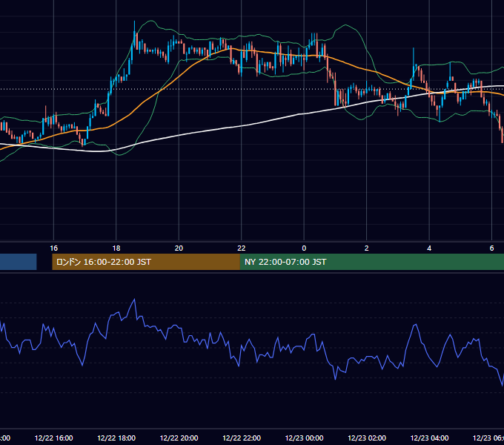This screenshot has width=504, height=445.
Task: Click the London 16:00-22:00 JST session bar
Action: coord(146,262)
